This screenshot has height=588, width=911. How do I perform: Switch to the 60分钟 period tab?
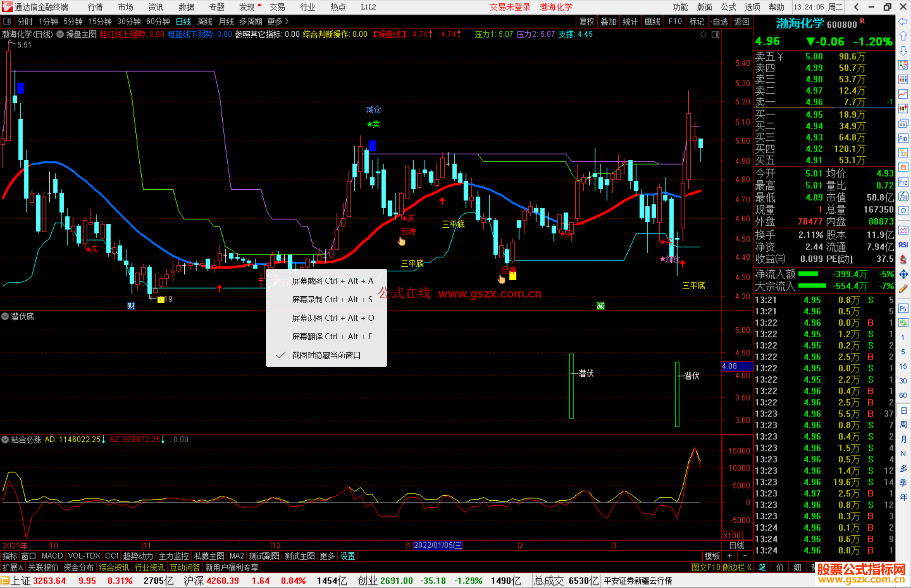[158, 21]
